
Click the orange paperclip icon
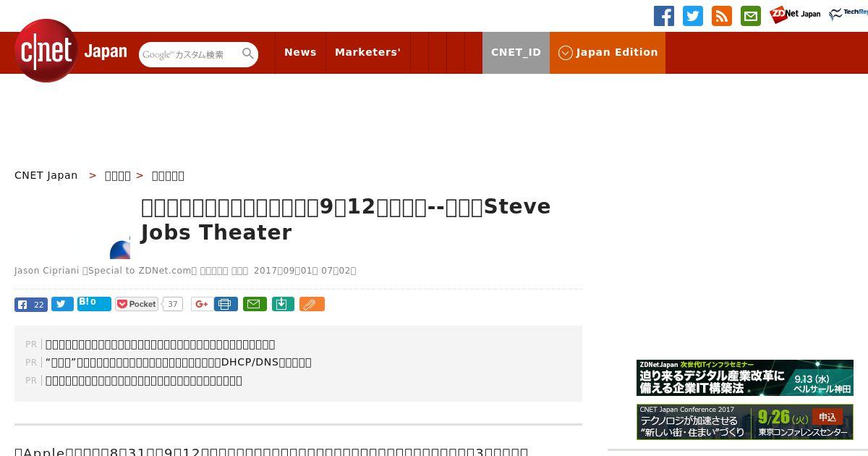tap(312, 304)
